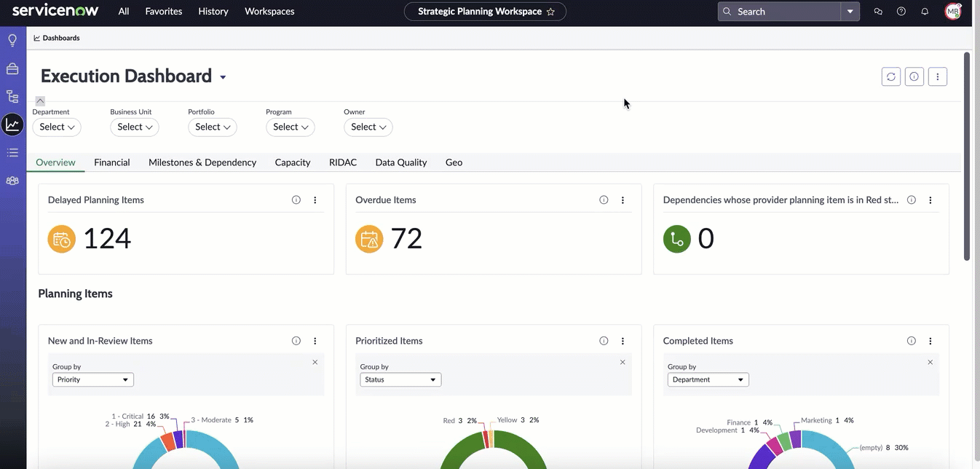Open the Program filter Select dropdown
Viewport: 980px width, 469px height.
click(291, 127)
